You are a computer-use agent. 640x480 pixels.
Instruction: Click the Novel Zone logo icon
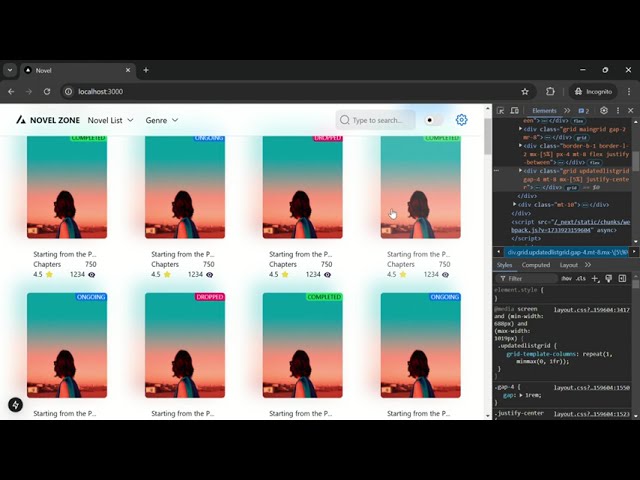pyautogui.click(x=20, y=120)
